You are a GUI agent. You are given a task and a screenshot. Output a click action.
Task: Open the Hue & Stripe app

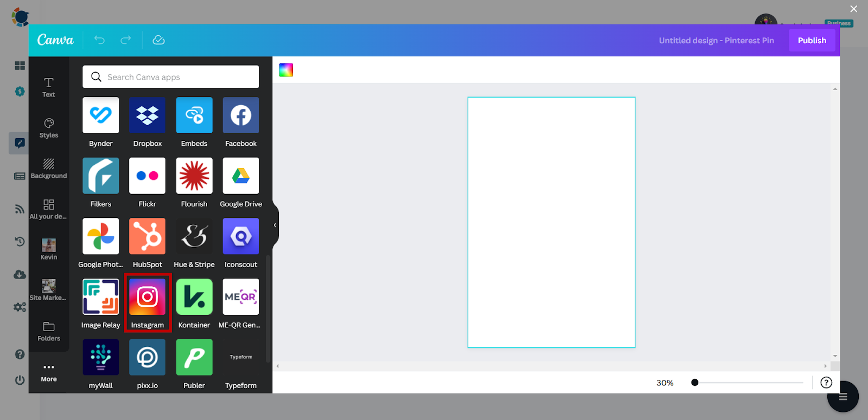pos(194,236)
